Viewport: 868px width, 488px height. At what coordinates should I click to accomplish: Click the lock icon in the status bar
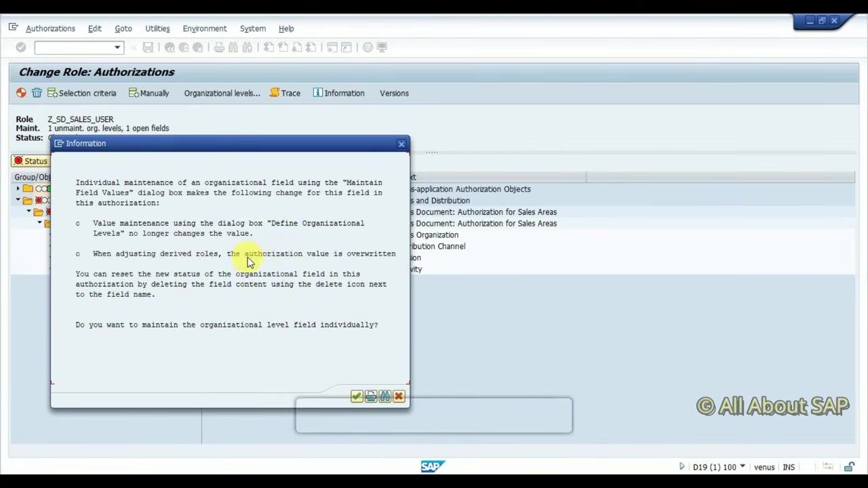click(x=850, y=467)
